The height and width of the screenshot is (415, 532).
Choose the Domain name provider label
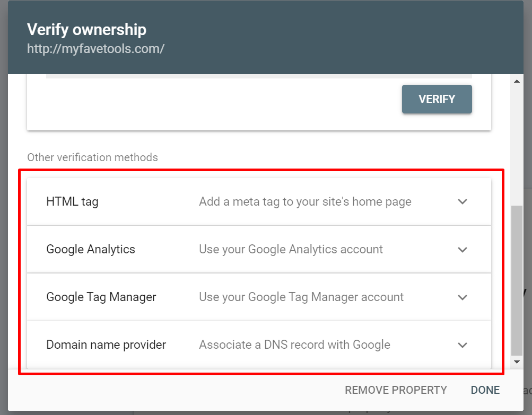click(106, 345)
